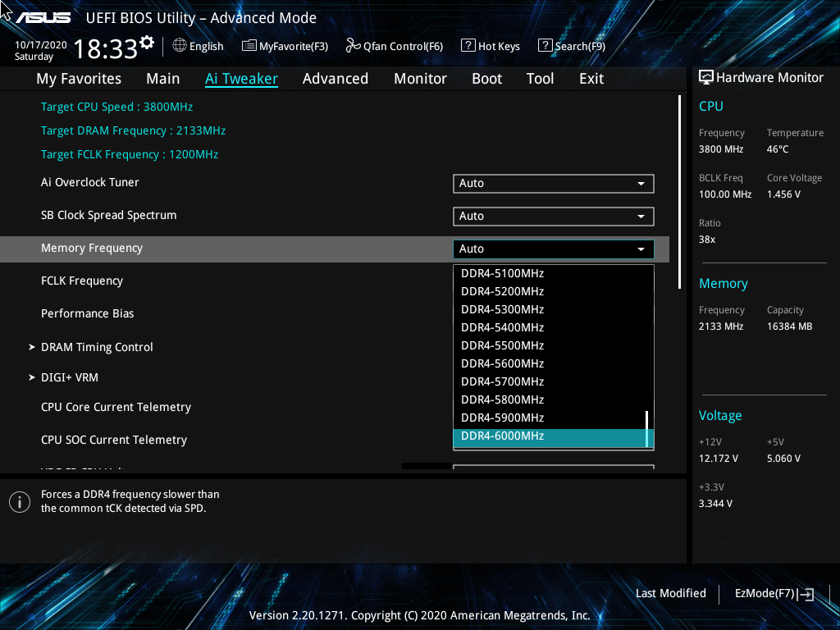Viewport: 840px width, 630px height.
Task: Change language from English
Action: (206, 46)
